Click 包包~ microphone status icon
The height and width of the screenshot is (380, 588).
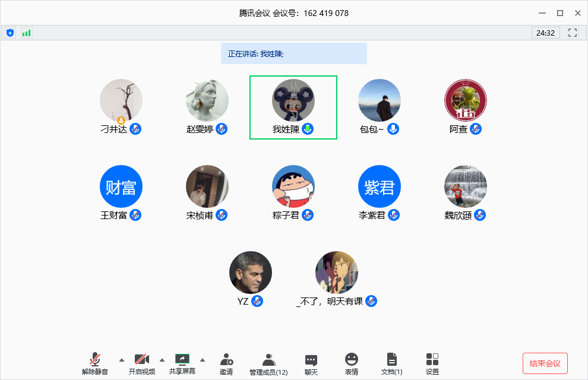click(393, 129)
